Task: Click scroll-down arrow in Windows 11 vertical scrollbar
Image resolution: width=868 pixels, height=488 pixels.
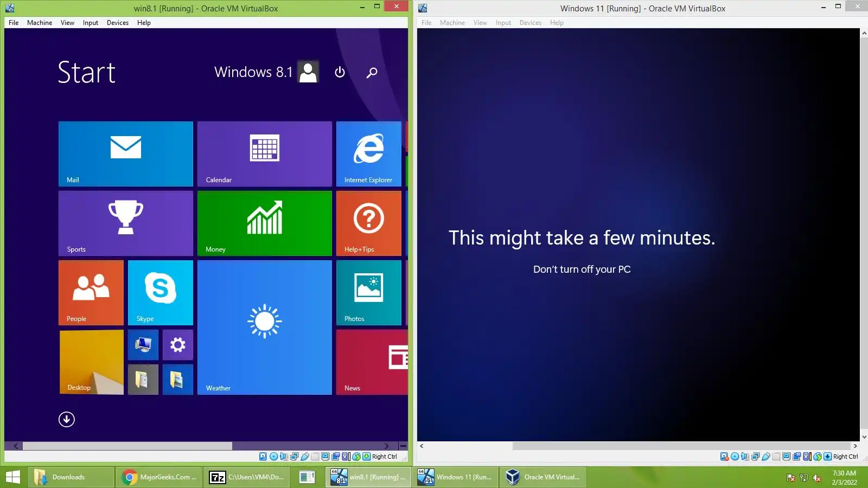Action: tap(864, 436)
